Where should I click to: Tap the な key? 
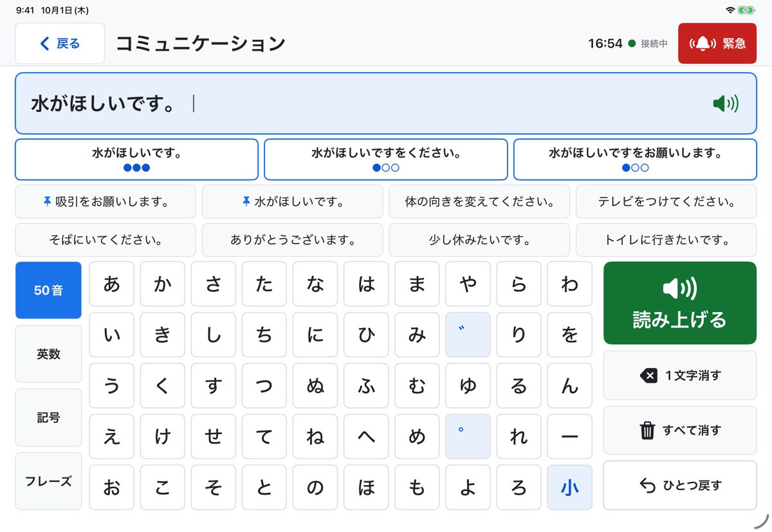pos(315,284)
